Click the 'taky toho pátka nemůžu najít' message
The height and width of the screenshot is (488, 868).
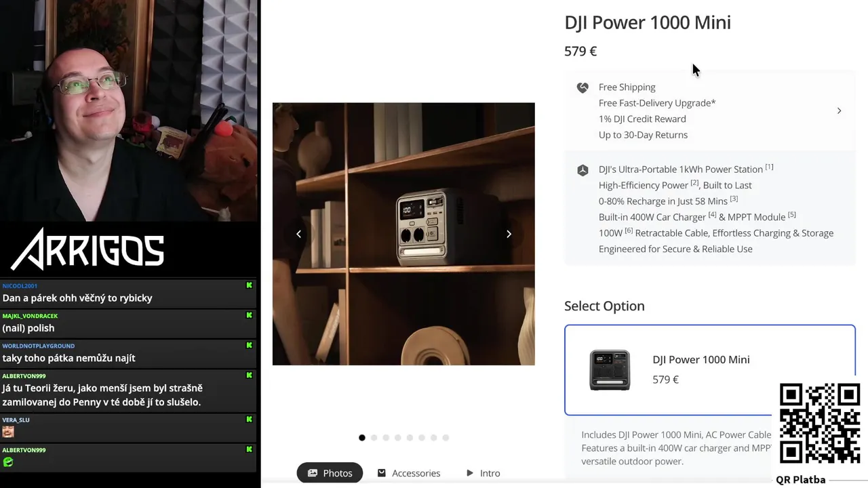(x=68, y=358)
